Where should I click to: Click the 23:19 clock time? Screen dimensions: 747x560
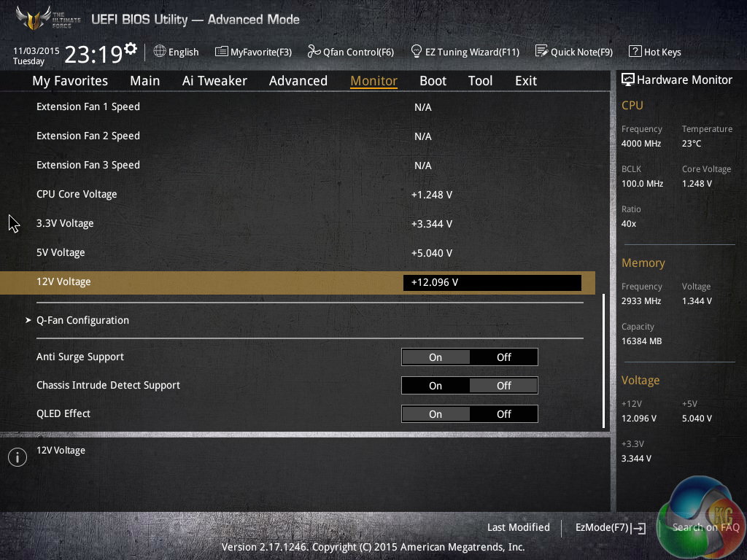click(94, 54)
